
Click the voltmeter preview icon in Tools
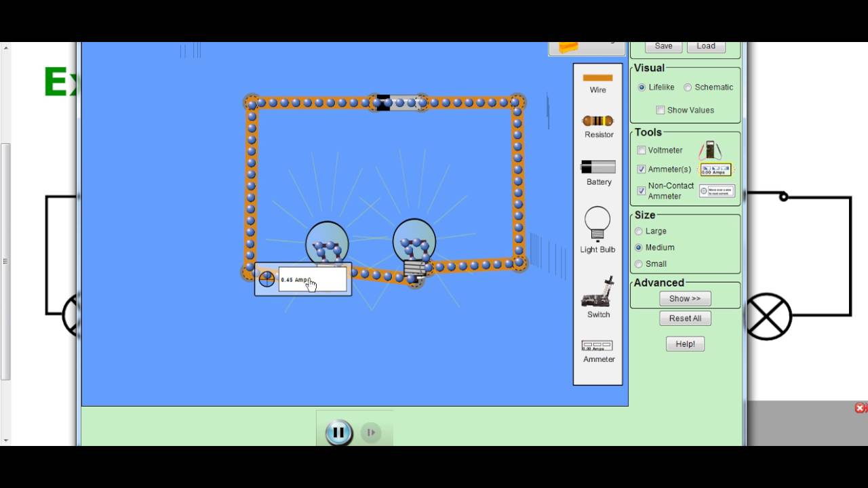709,150
